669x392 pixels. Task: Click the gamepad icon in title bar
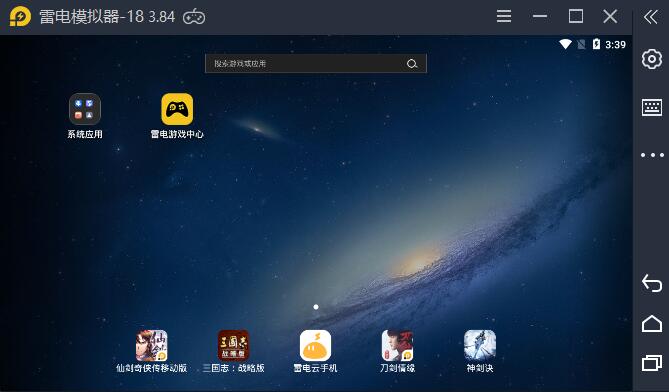pyautogui.click(x=194, y=17)
